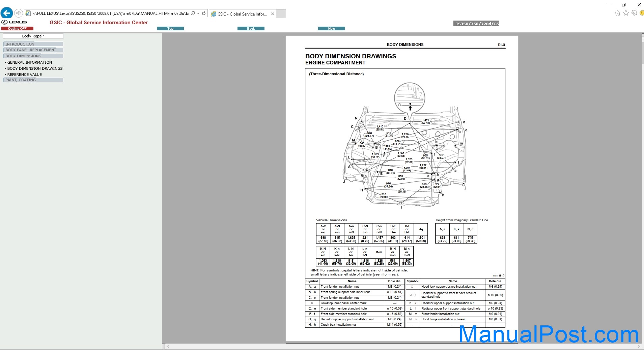Close the GSIC browser tab

pyautogui.click(x=273, y=14)
